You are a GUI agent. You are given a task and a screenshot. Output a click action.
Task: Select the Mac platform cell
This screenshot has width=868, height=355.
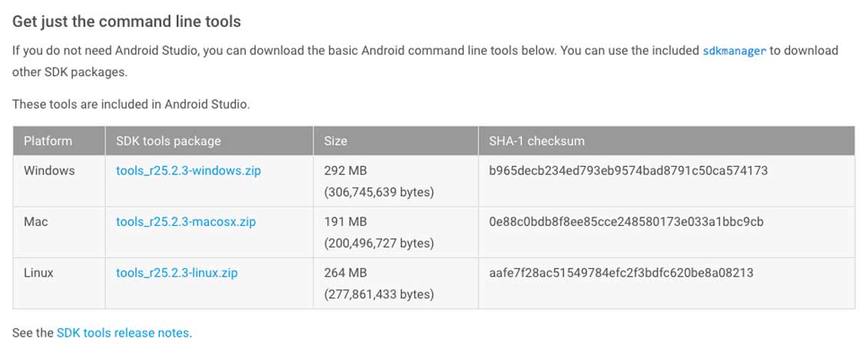pos(36,221)
